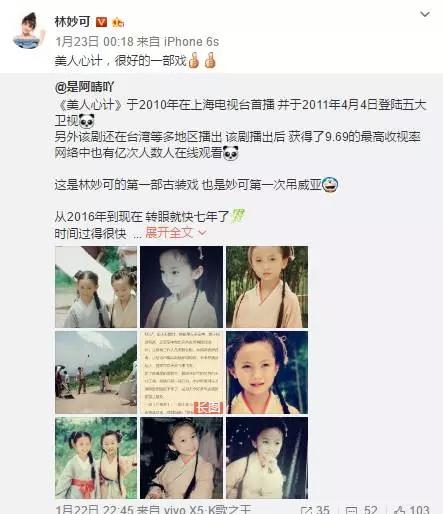
Task: Click the membership crown badge icon
Action: 118,22
